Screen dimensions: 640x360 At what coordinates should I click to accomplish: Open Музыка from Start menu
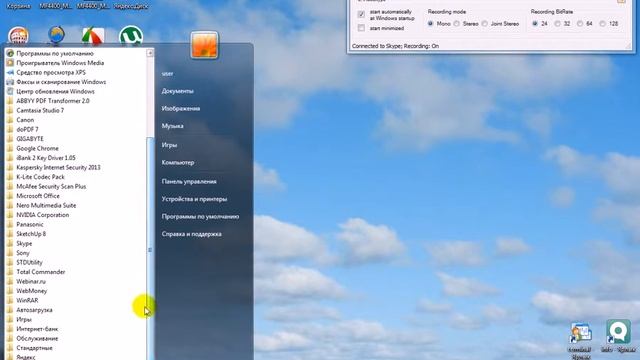[172, 126]
